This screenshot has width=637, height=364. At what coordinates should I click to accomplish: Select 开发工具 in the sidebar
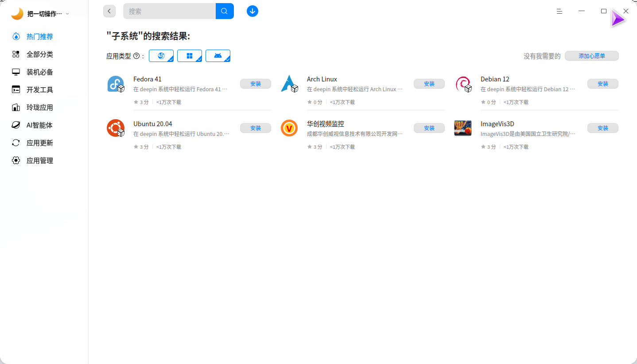point(40,89)
